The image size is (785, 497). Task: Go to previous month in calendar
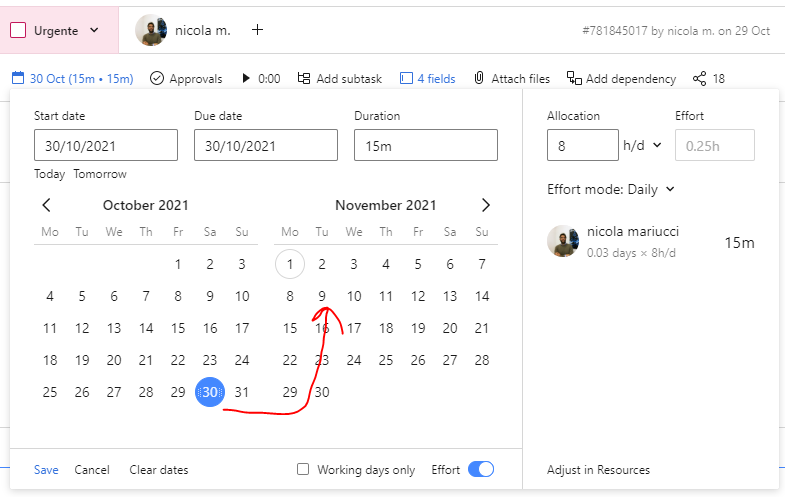46,205
